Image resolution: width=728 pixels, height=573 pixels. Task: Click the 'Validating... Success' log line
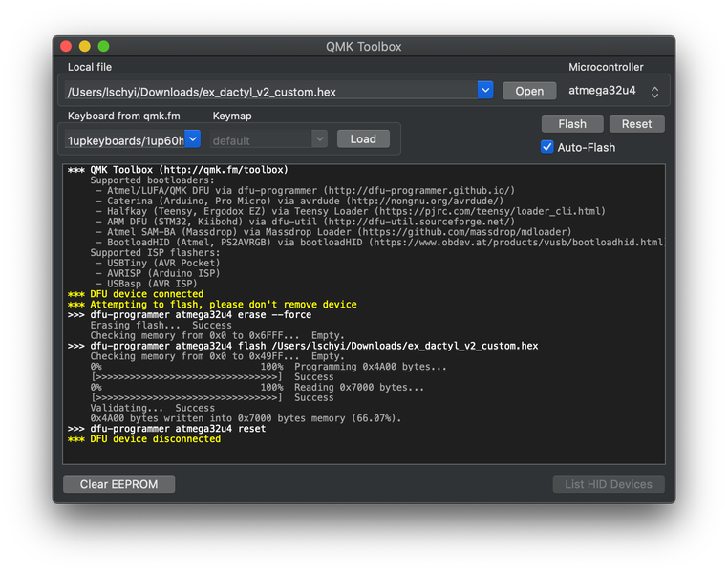tap(152, 408)
